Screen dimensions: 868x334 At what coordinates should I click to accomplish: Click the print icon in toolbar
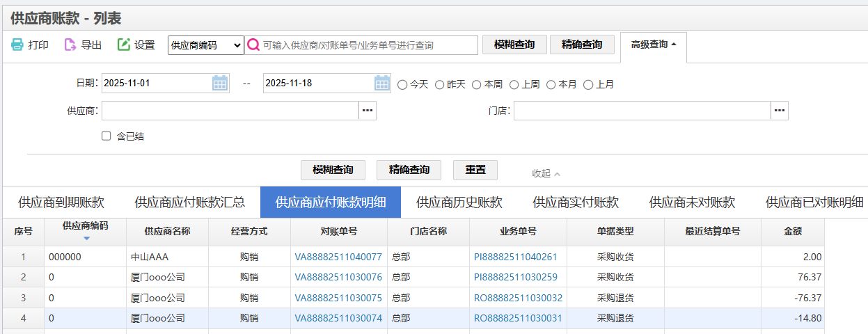(x=17, y=45)
